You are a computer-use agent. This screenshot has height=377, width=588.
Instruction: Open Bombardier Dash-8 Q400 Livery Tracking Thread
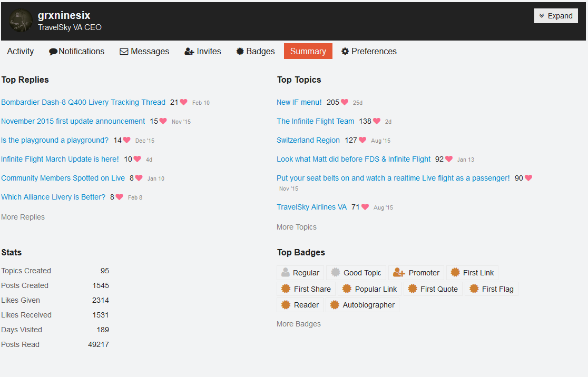pos(83,102)
